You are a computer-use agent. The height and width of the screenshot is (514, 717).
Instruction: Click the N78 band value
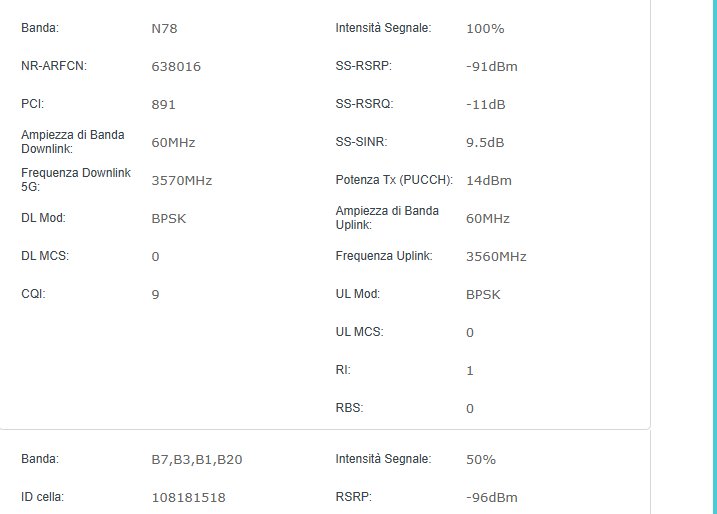coord(165,29)
